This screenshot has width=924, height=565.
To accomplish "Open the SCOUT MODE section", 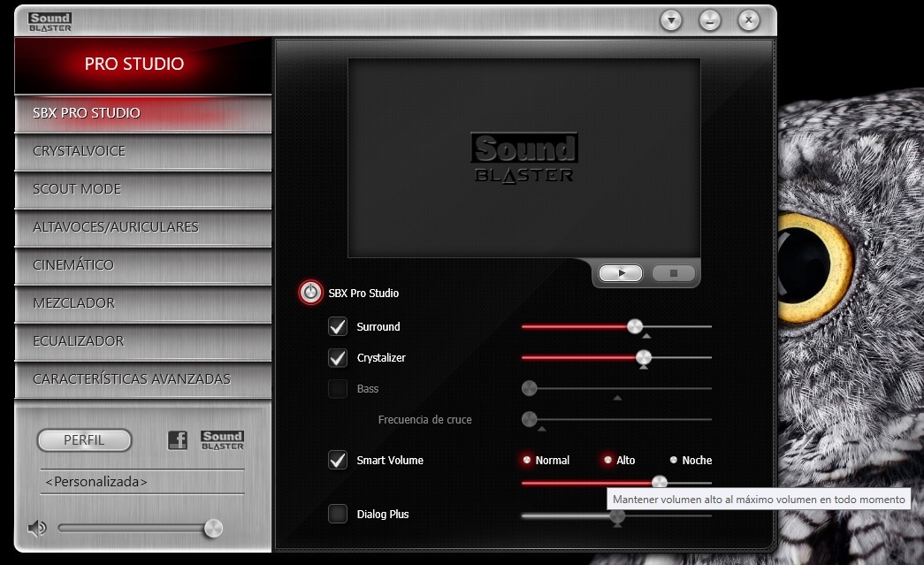I will point(143,189).
